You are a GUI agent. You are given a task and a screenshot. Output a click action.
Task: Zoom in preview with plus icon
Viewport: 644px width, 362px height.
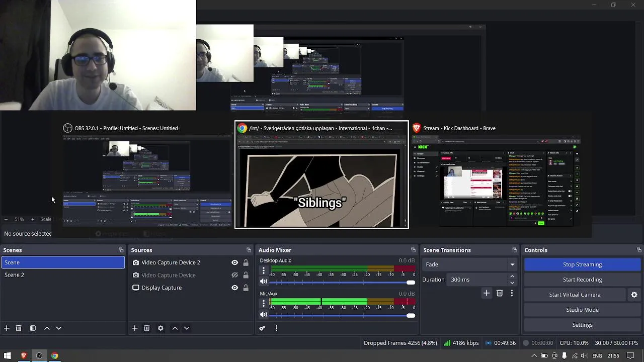(33, 219)
